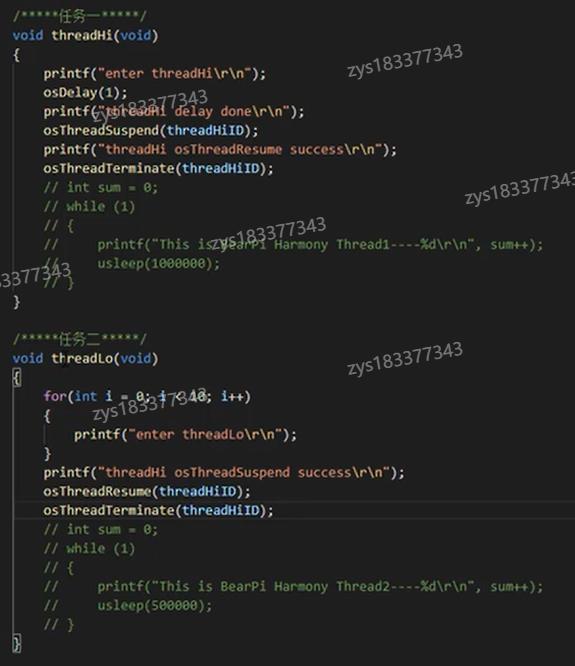575x666 pixels.
Task: Select the "enter threadLo" printf line
Action: 185,435
